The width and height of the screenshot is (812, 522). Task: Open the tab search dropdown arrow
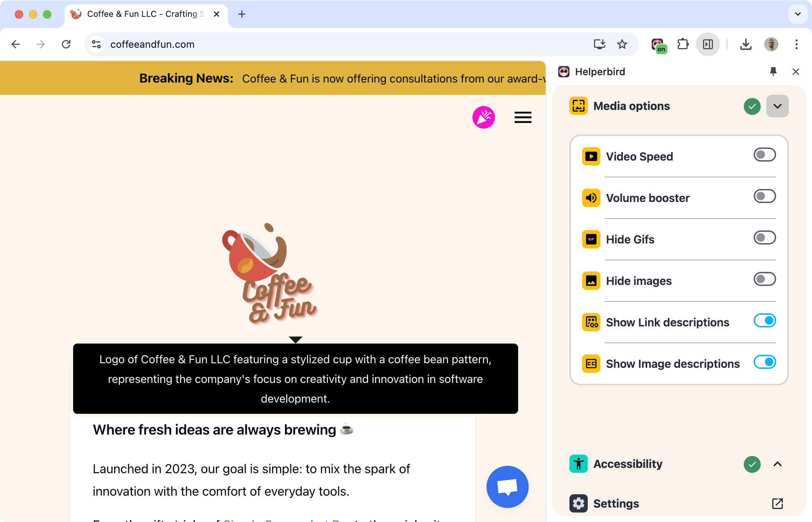[x=798, y=14]
